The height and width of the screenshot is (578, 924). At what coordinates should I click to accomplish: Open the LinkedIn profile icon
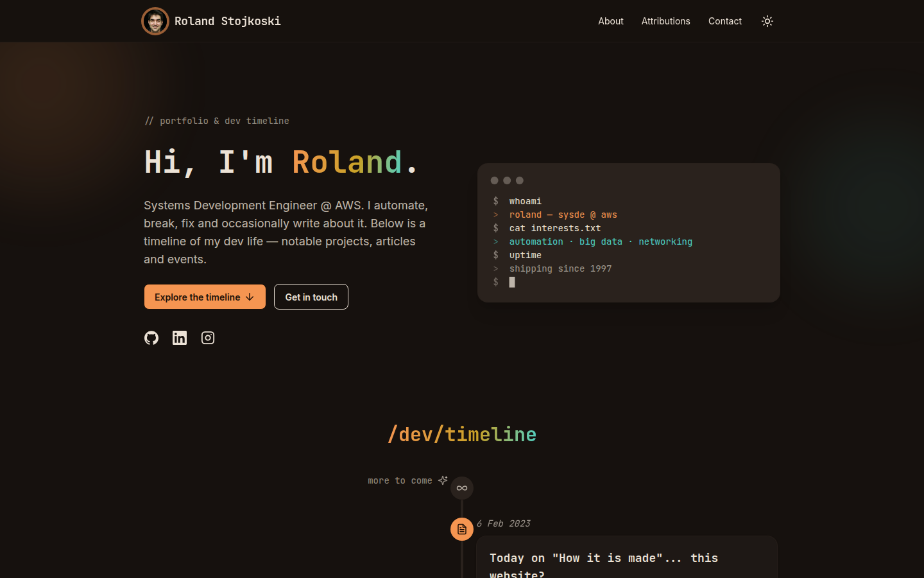(x=180, y=338)
